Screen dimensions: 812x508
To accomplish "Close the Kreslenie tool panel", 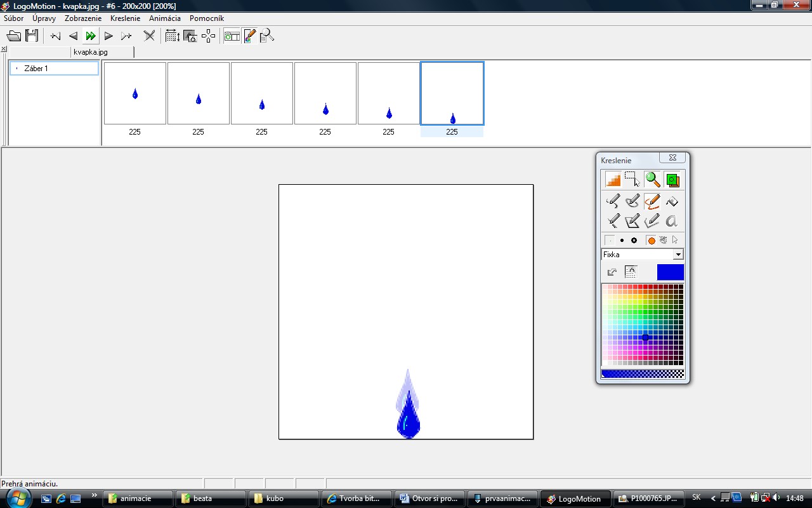I will (672, 158).
